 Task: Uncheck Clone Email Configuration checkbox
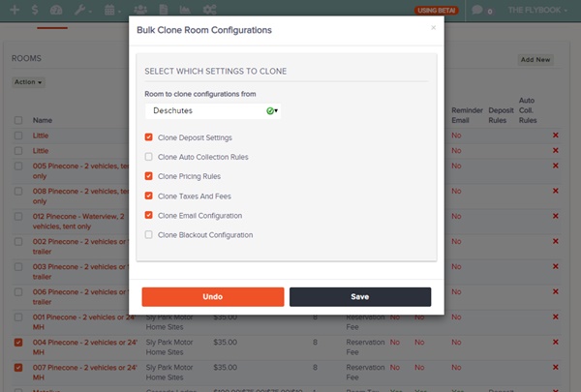click(148, 215)
